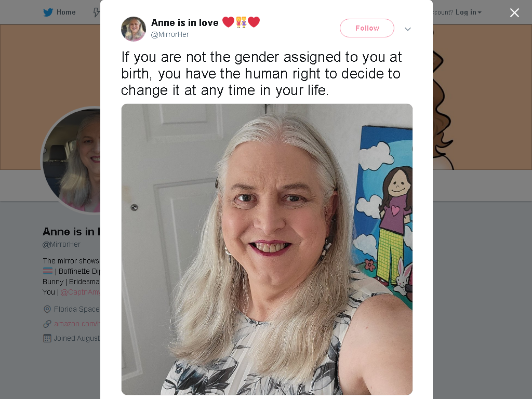The width and height of the screenshot is (532, 399).
Task: Click the @CaptnAmy mention in bio
Action: coord(80,292)
